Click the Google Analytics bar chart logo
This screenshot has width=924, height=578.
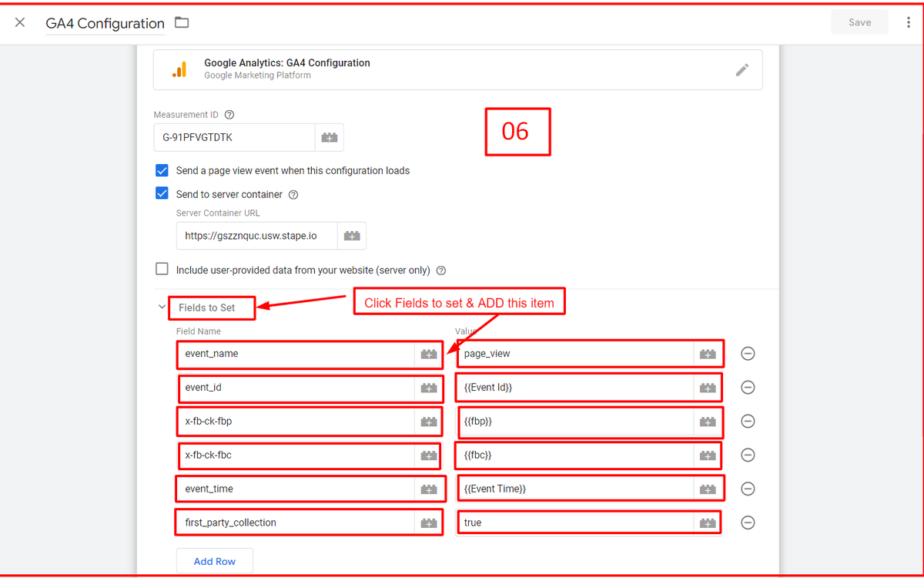[179, 70]
